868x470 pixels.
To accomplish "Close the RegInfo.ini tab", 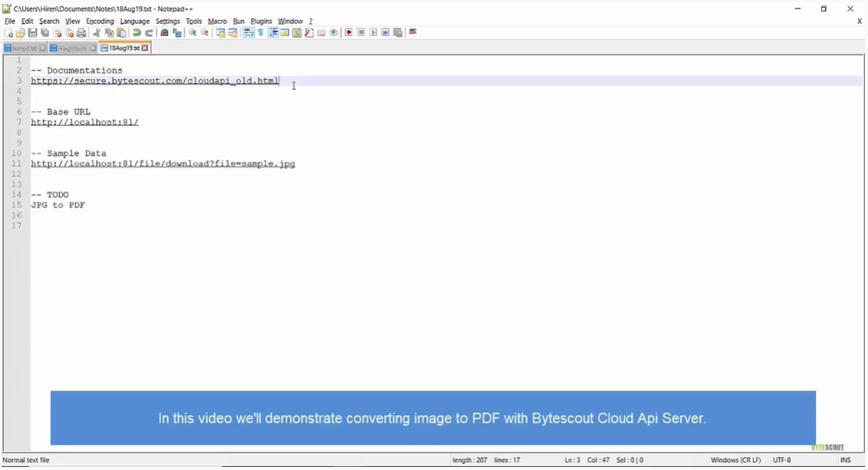I will coord(93,48).
